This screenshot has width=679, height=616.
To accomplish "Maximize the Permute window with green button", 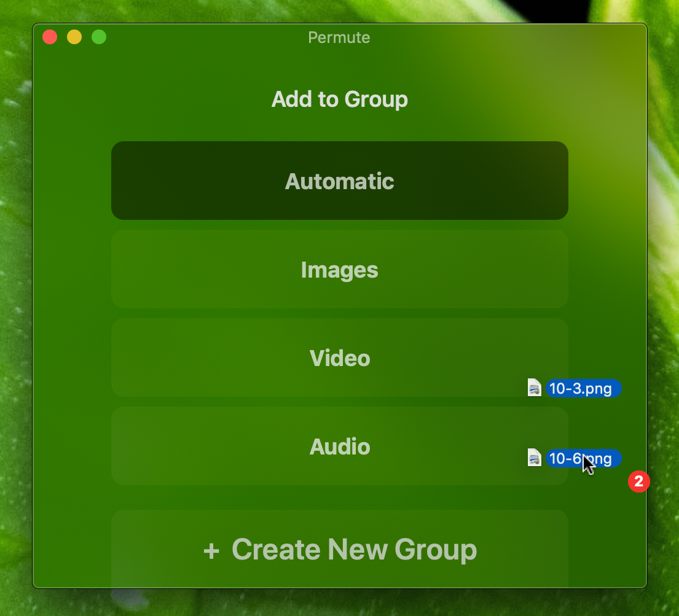I will point(99,37).
